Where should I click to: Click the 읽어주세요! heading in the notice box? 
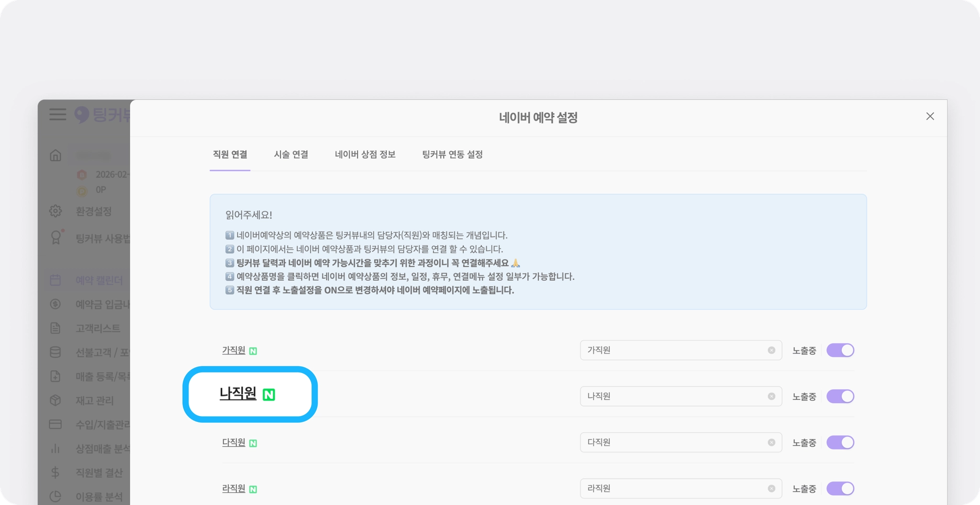click(249, 215)
